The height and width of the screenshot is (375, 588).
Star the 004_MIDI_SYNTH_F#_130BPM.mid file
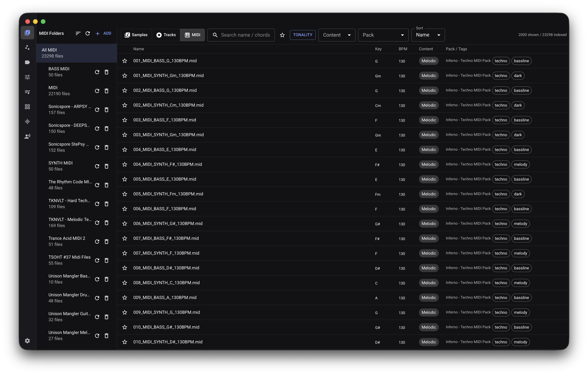(125, 164)
